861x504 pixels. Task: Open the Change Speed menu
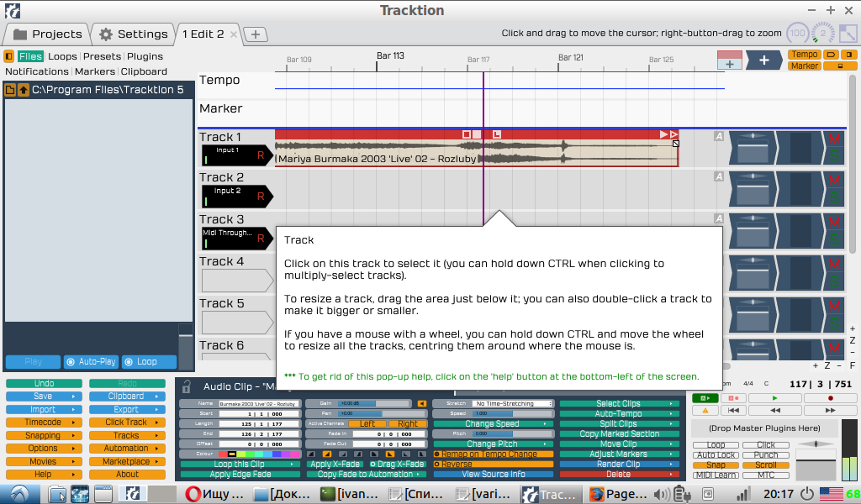click(x=493, y=424)
